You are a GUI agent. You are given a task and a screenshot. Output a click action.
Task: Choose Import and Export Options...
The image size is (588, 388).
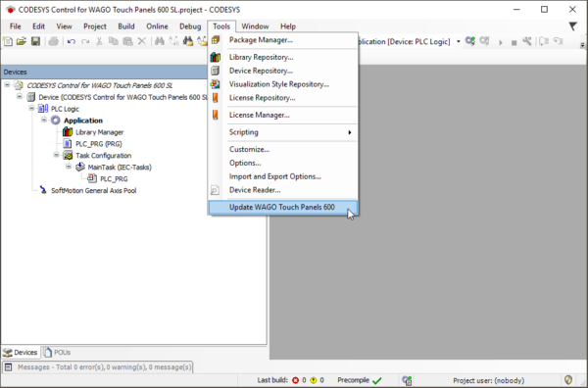pos(283,176)
